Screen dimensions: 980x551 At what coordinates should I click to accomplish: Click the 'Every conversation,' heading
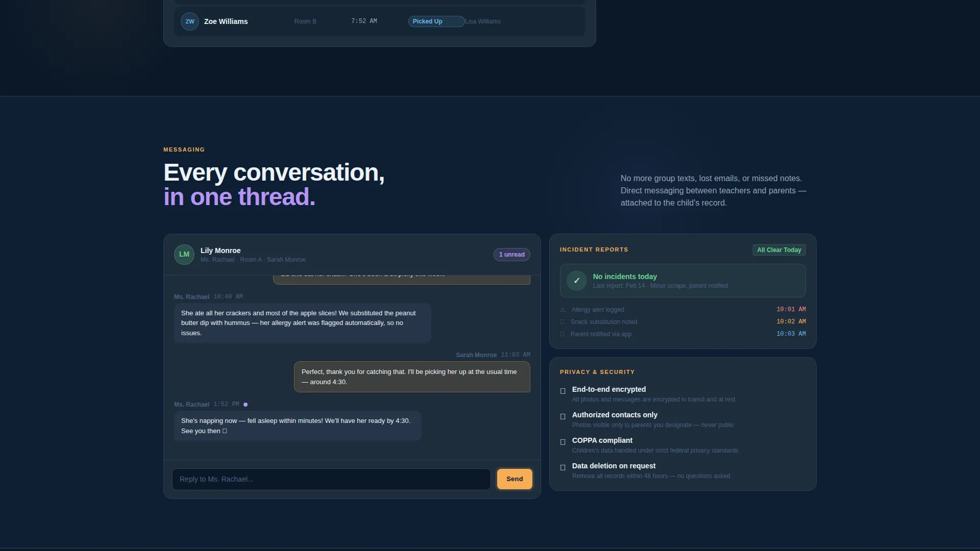tap(274, 172)
